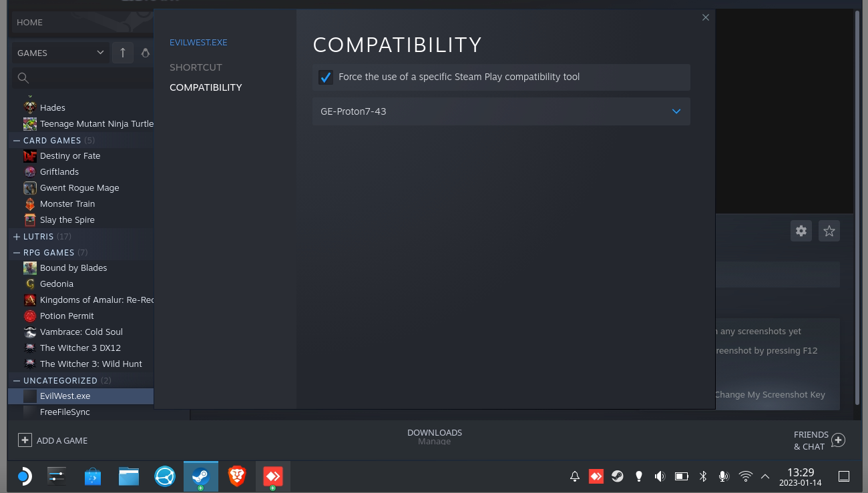Click the lightbulb tray icon

coord(639,476)
